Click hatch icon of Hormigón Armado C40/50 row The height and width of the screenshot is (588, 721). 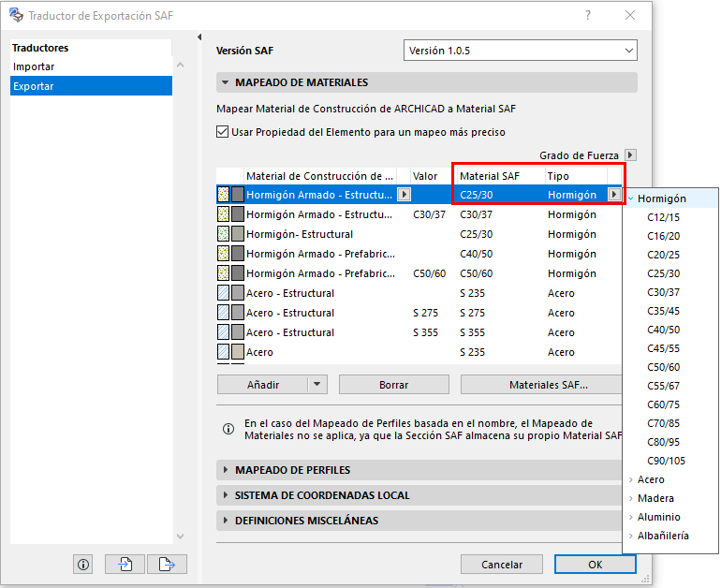(223, 254)
